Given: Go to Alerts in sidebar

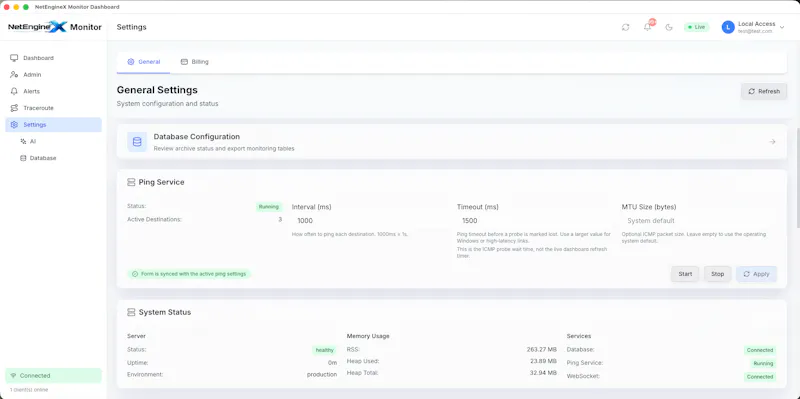Looking at the screenshot, I should [54, 91].
